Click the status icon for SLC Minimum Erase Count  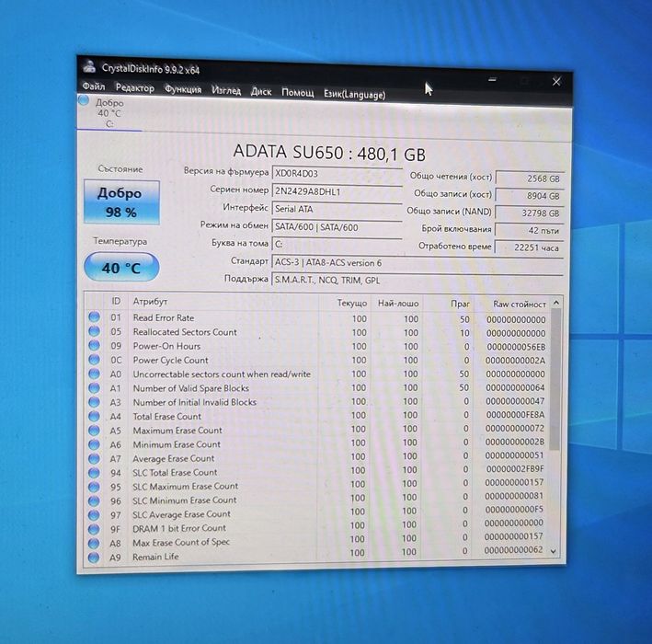(95, 500)
